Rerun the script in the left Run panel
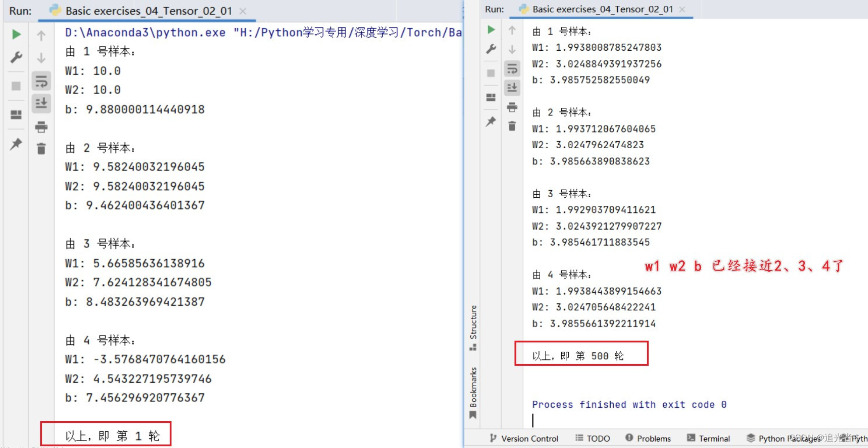The image size is (868, 448). click(16, 35)
